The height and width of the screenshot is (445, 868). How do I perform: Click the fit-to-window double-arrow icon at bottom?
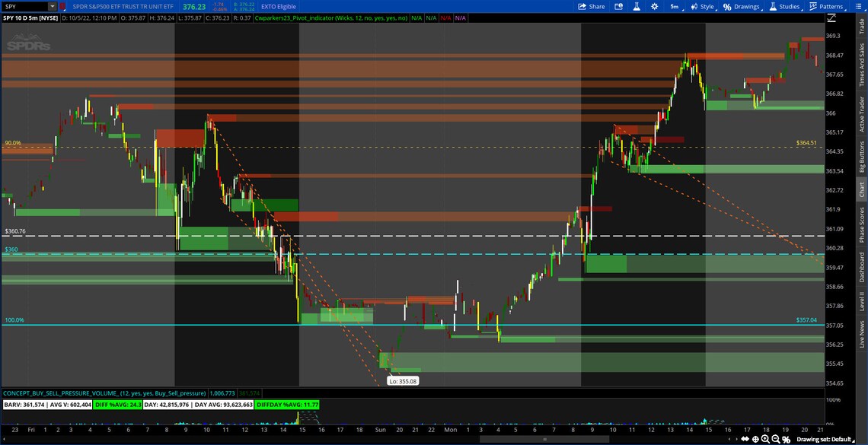(x=745, y=439)
